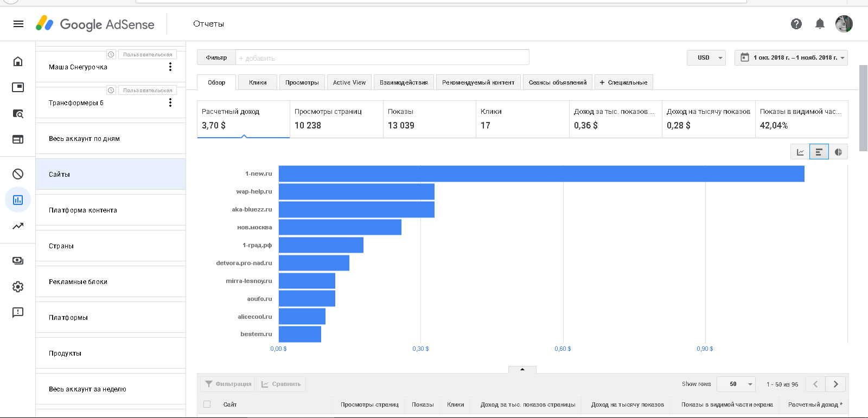Go to previous table page

815,384
